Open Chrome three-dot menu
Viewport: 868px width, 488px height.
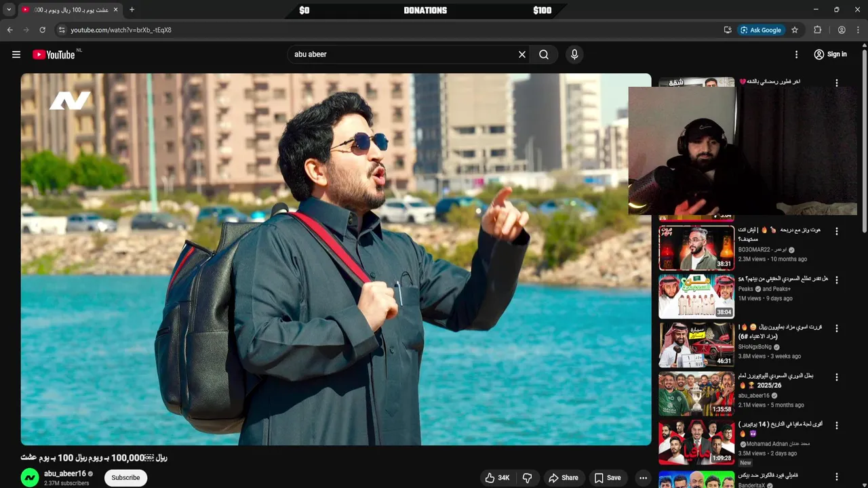coord(859,30)
